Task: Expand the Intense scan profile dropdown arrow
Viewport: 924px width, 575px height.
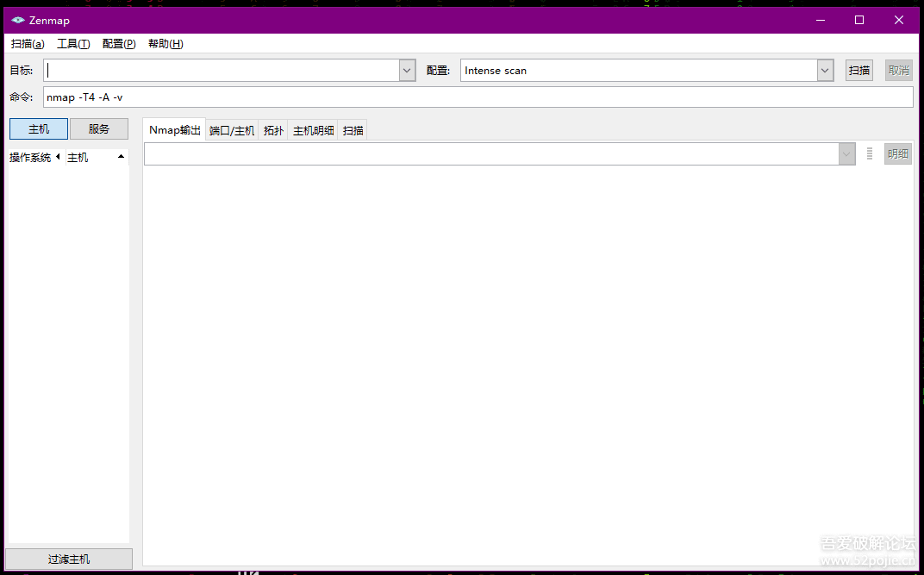Action: [825, 70]
